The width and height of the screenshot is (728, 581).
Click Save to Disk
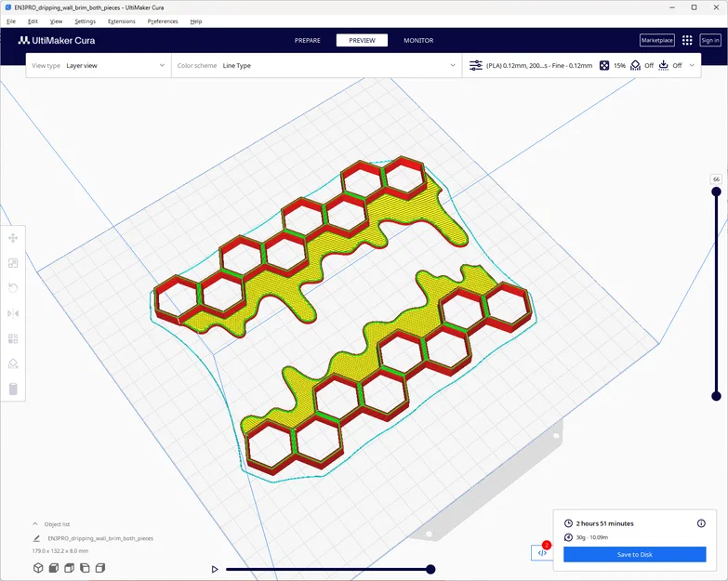[635, 554]
